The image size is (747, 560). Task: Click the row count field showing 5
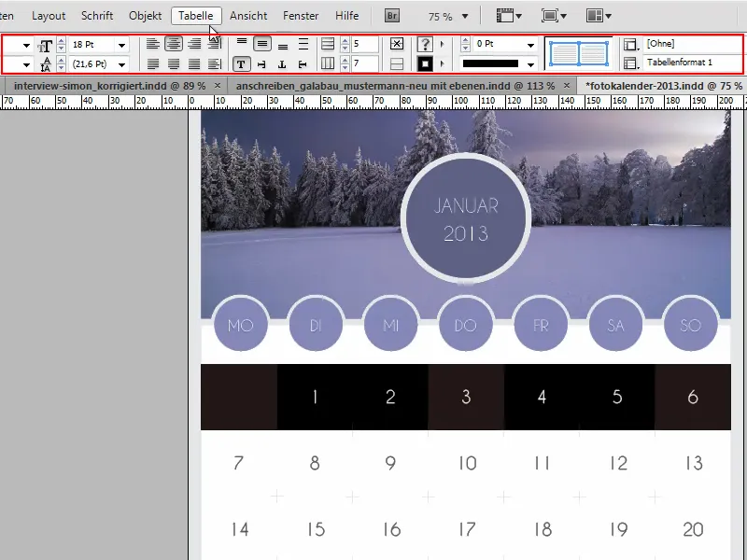pyautogui.click(x=365, y=44)
